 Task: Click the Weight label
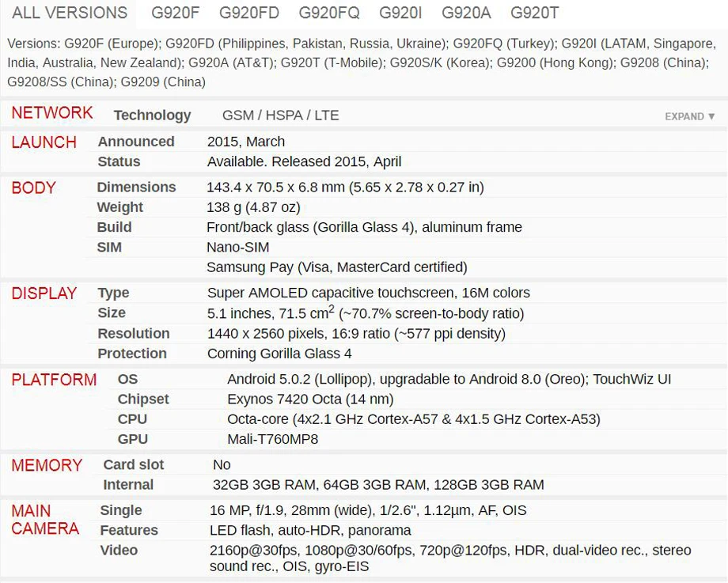[119, 207]
